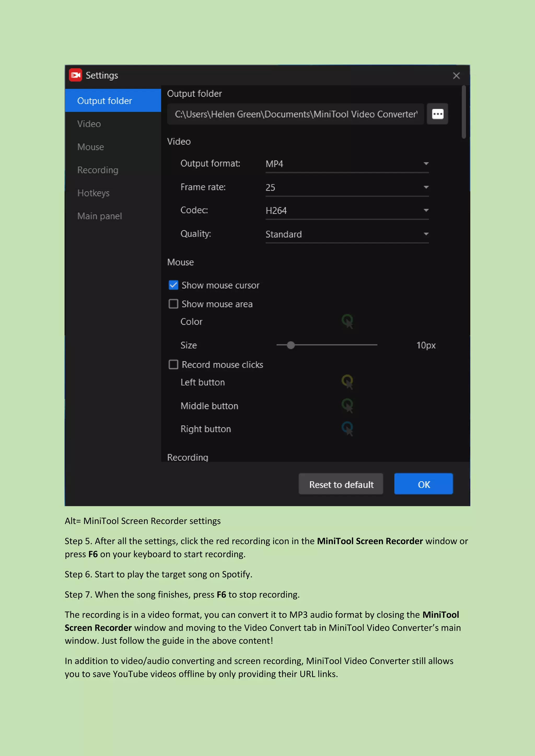Open the output folder browse button
Screen dimensions: 535x756
pos(437,114)
